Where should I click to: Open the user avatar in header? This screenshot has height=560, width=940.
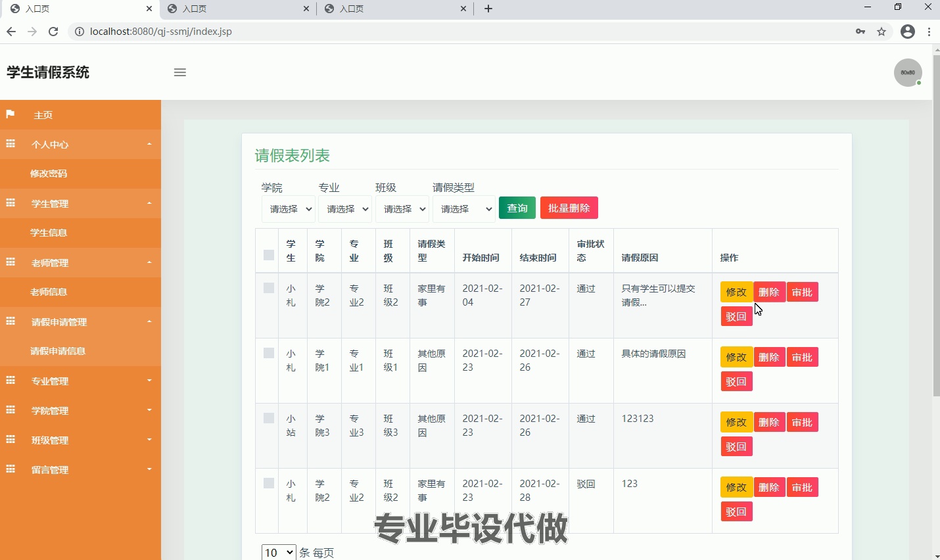pos(908,72)
